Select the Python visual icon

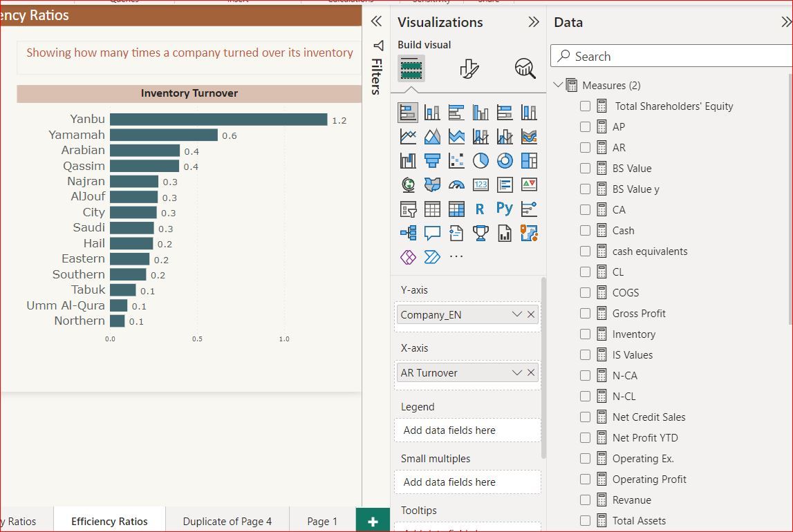click(505, 209)
